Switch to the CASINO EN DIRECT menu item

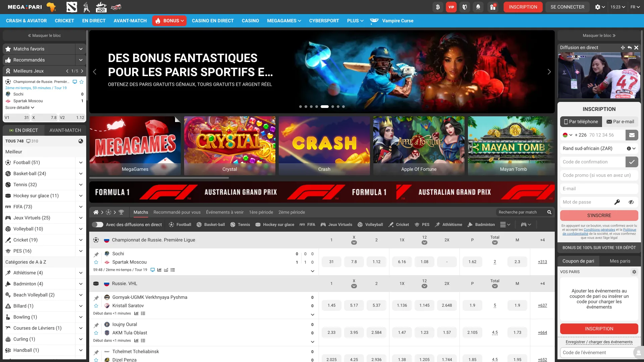coord(213,21)
